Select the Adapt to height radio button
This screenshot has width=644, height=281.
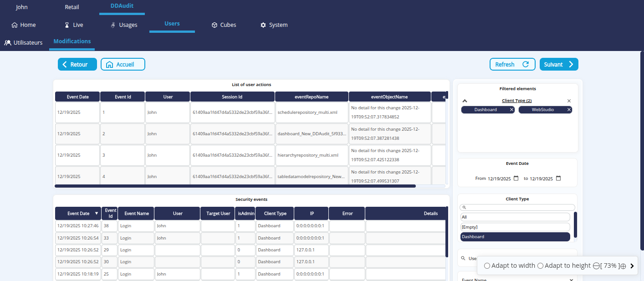(540, 266)
